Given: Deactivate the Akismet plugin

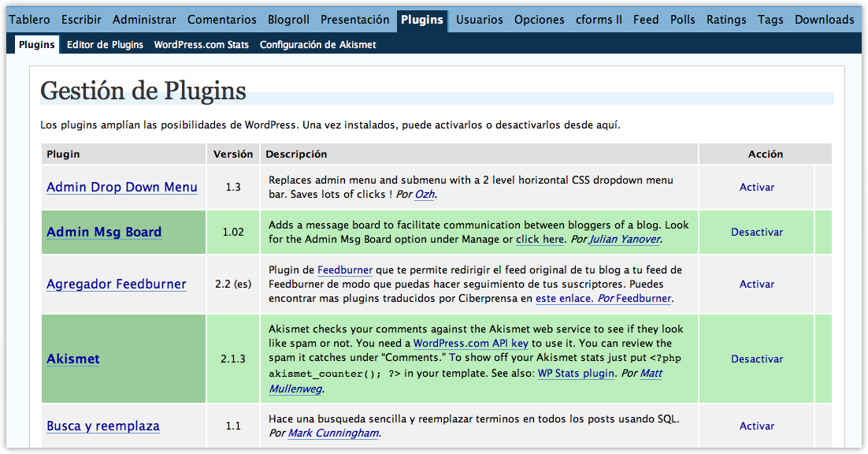Looking at the screenshot, I should (756, 359).
